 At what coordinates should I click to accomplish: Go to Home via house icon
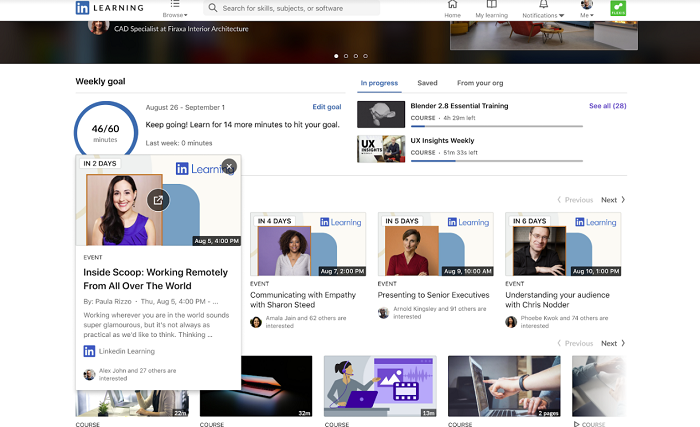pyautogui.click(x=452, y=9)
